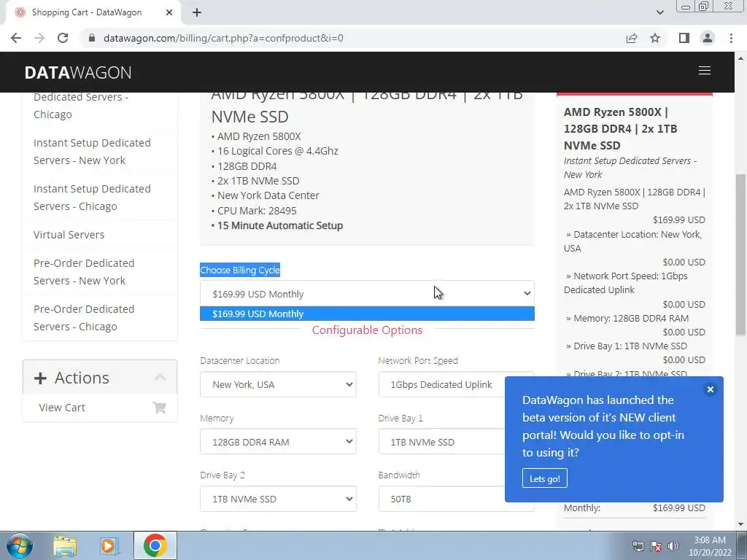Open Chrome three-dot menu

pos(731,38)
